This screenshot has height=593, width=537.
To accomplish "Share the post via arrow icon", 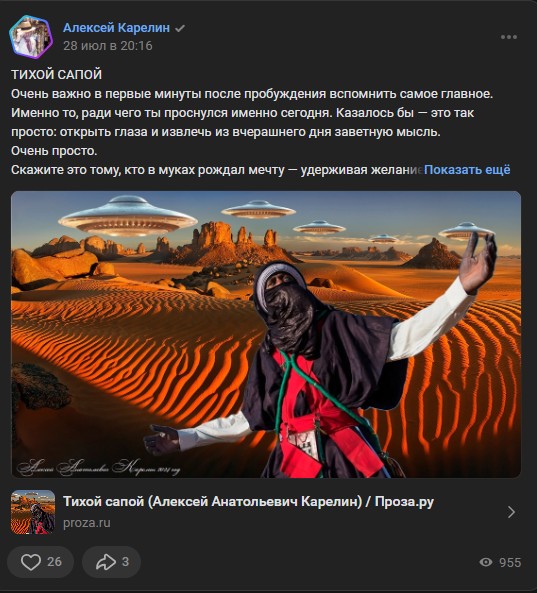I will point(106,562).
